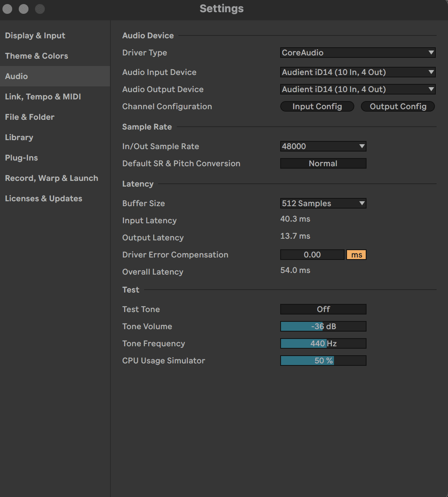Toggle the Test Tone Off switch
Image resolution: width=448 pixels, height=497 pixels.
(x=323, y=309)
